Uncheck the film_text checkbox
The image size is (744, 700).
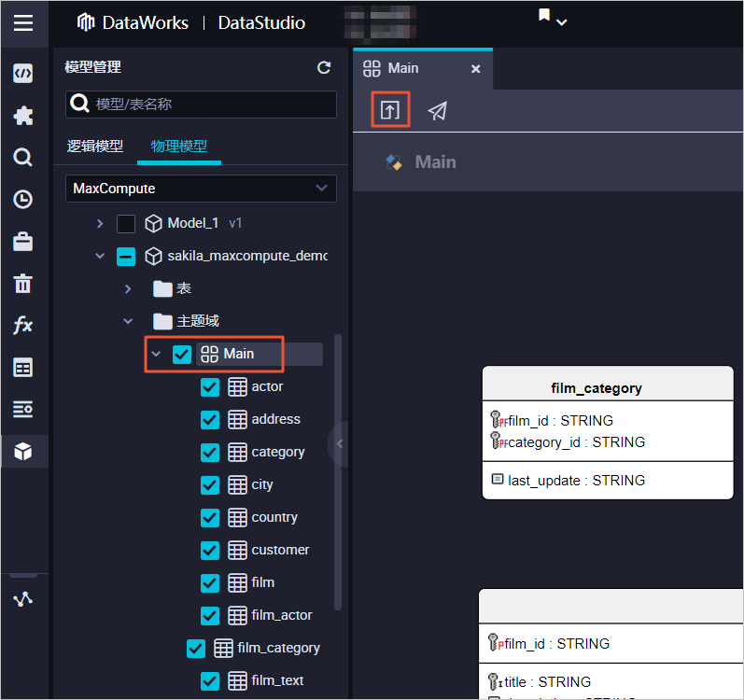pos(210,681)
